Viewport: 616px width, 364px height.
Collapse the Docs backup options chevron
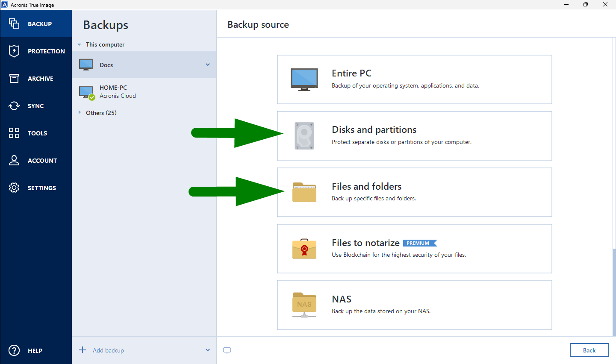pos(207,65)
